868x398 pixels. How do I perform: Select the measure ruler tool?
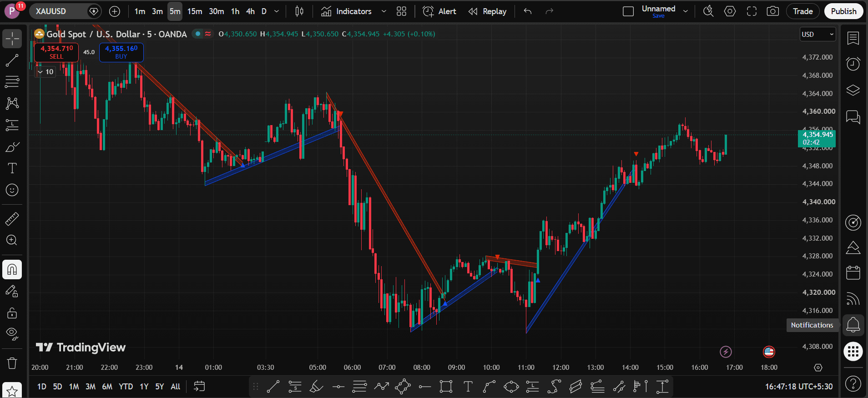pos(12,219)
